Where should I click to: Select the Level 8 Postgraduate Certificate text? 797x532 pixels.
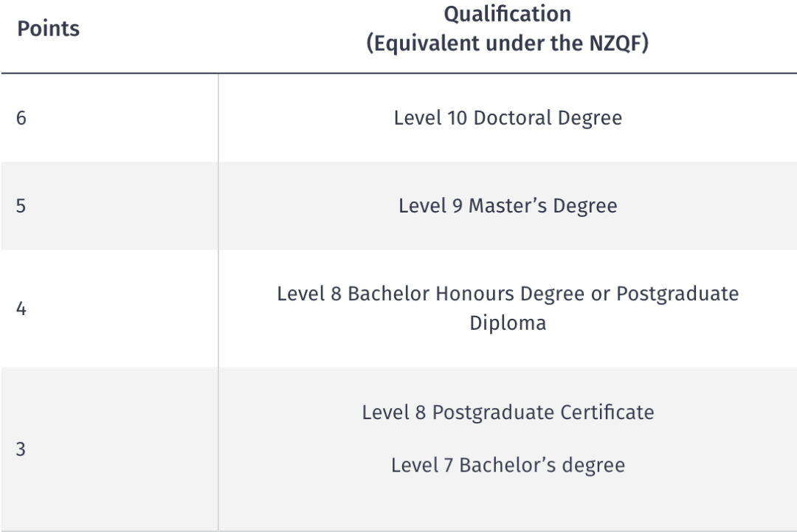[x=508, y=412]
